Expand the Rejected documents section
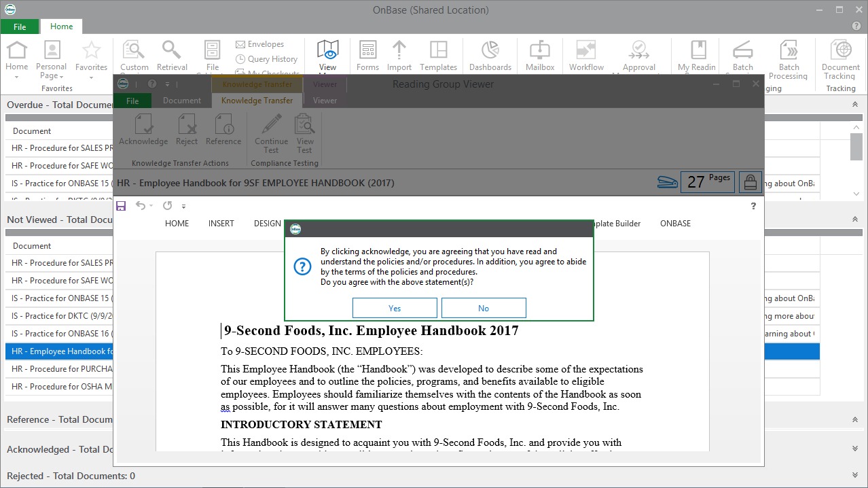868x488 pixels. point(855,476)
